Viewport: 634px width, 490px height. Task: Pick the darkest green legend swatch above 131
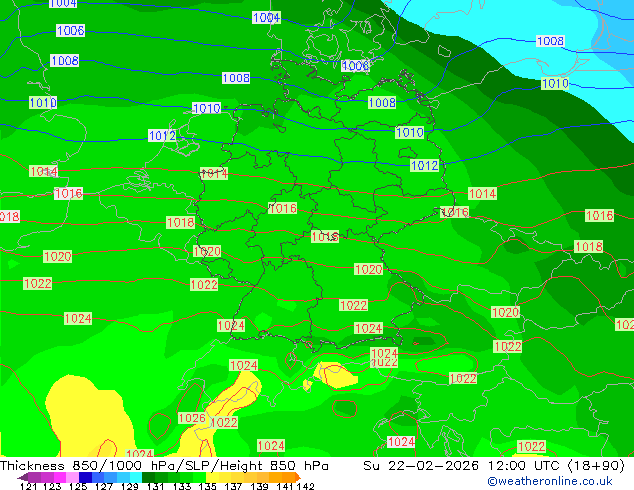pyautogui.click(x=148, y=477)
